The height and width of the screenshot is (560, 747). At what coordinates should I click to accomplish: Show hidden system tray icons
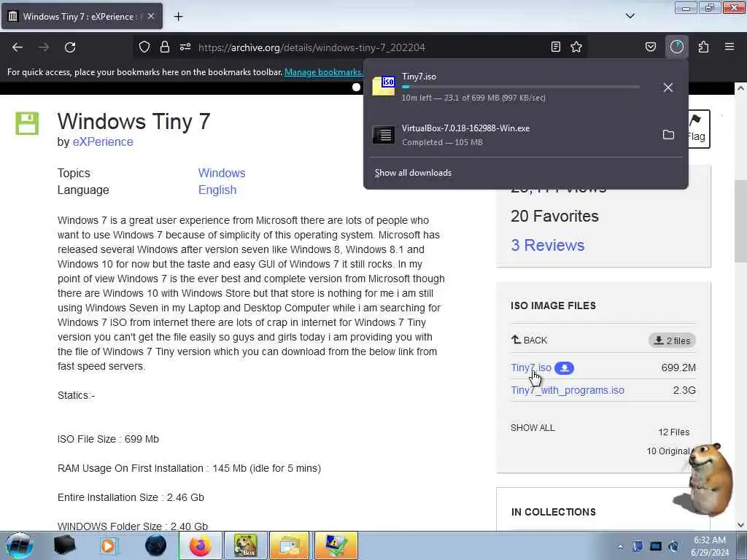tap(620, 547)
